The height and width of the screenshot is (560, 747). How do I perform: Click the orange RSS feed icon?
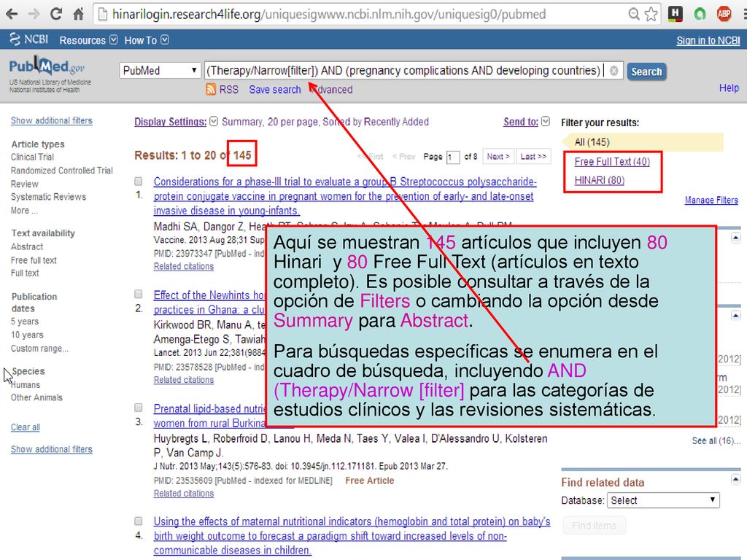point(211,89)
